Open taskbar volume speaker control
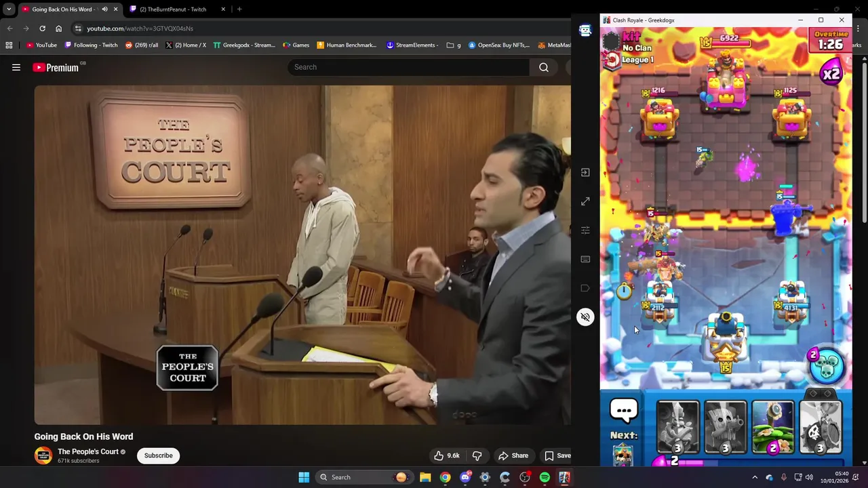Screen dimensions: 868x488 (809, 477)
